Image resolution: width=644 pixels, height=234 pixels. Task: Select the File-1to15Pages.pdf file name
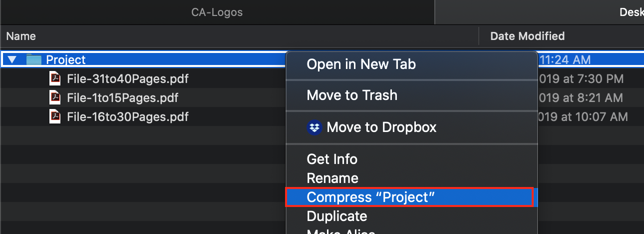[x=123, y=97]
